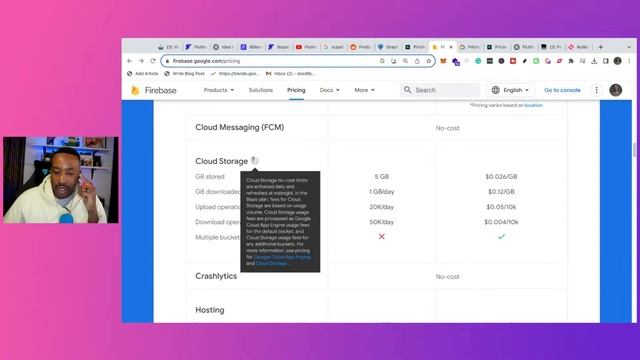Follow the 'location' pricing link
Viewport: 640px width, 360px height.
click(x=533, y=105)
